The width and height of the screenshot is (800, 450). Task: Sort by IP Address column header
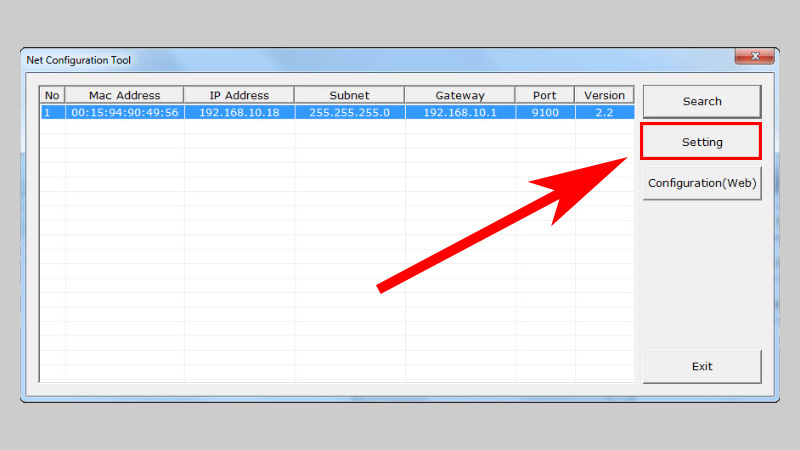coord(239,95)
